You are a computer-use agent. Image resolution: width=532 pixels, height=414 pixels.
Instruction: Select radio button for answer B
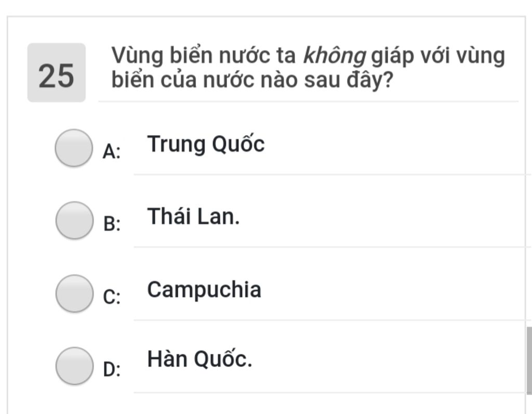pos(74,220)
